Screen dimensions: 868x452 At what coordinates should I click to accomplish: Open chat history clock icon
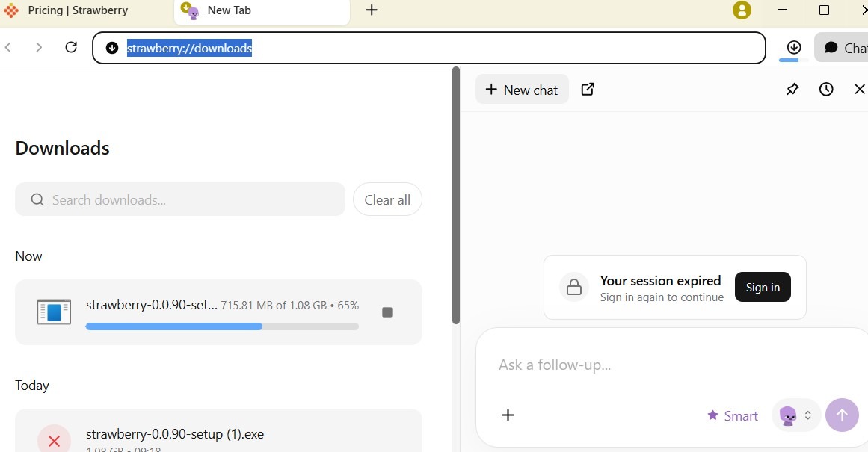pyautogui.click(x=826, y=90)
